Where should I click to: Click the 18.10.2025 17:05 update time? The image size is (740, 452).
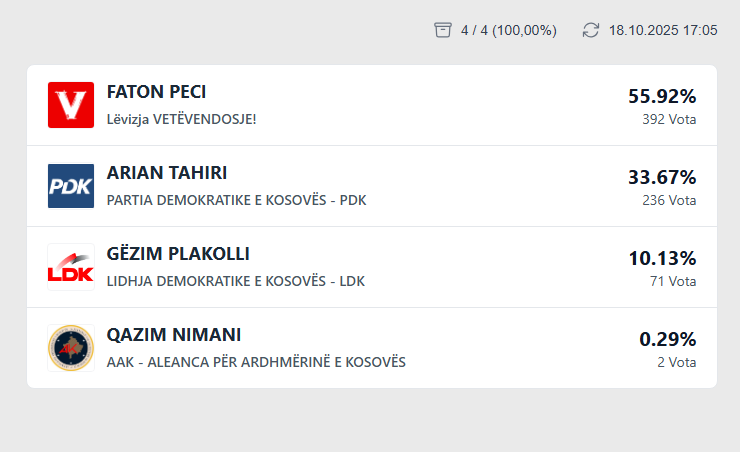coord(663,30)
